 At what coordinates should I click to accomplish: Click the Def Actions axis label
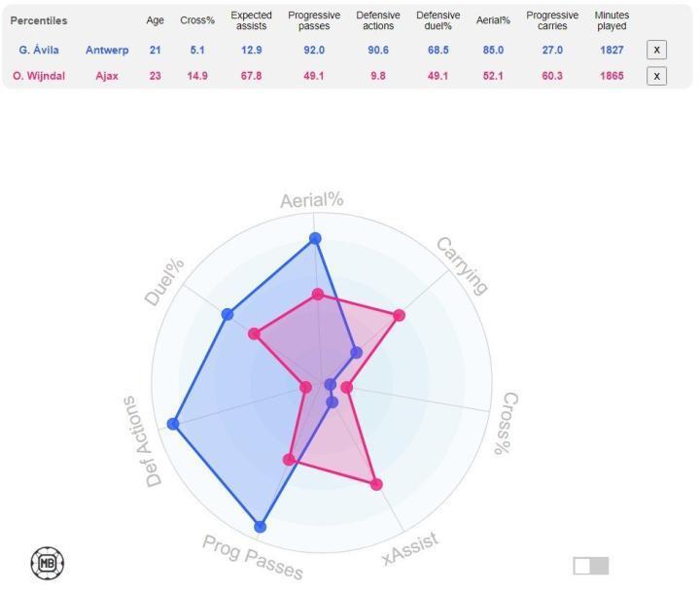click(142, 440)
